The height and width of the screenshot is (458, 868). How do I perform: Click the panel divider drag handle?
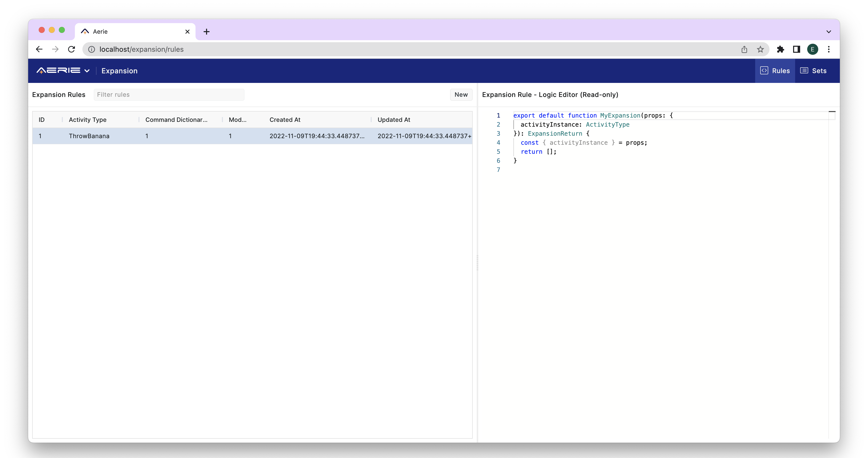477,263
